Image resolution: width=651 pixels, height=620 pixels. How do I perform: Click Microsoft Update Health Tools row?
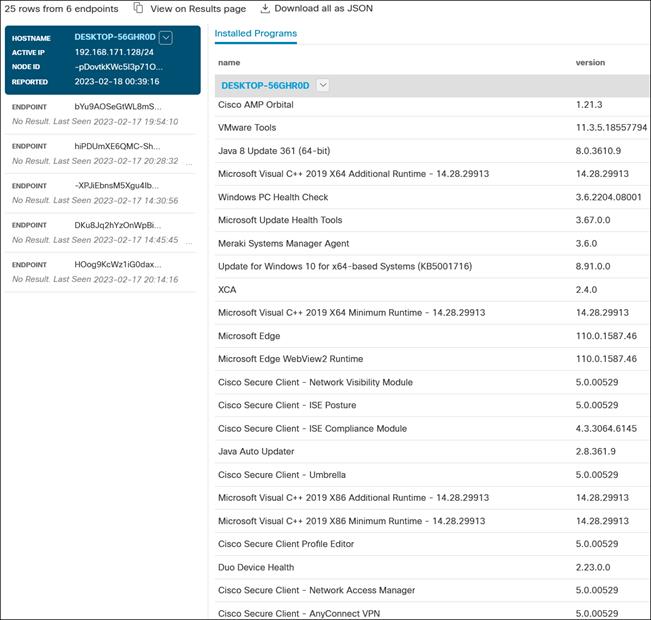coord(432,220)
